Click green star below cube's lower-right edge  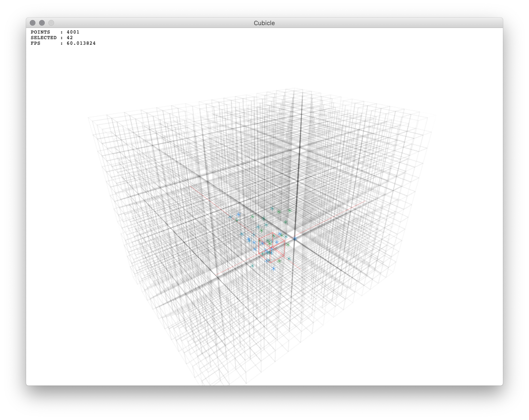[x=279, y=261]
